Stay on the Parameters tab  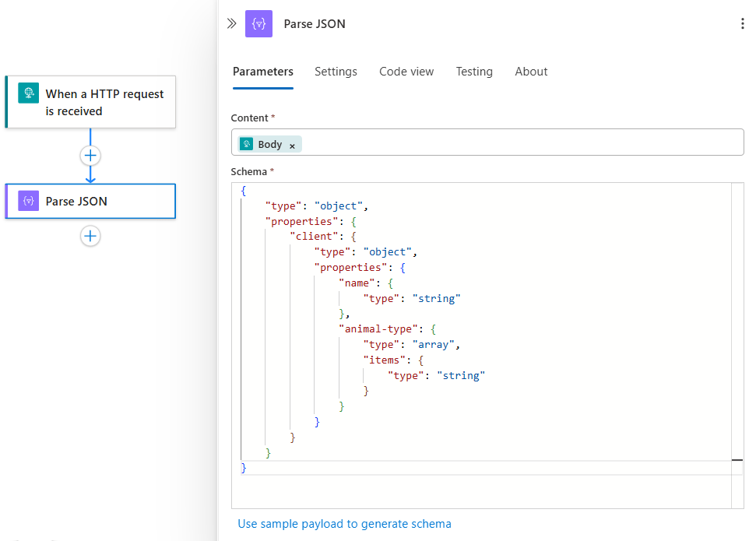tap(262, 71)
